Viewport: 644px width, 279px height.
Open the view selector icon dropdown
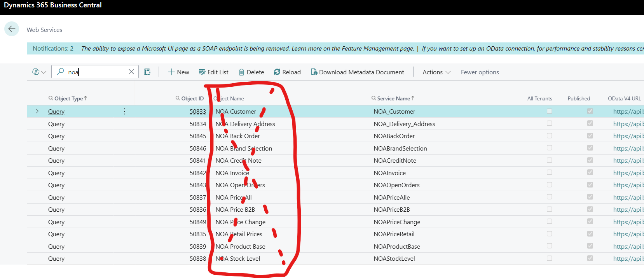click(x=39, y=72)
